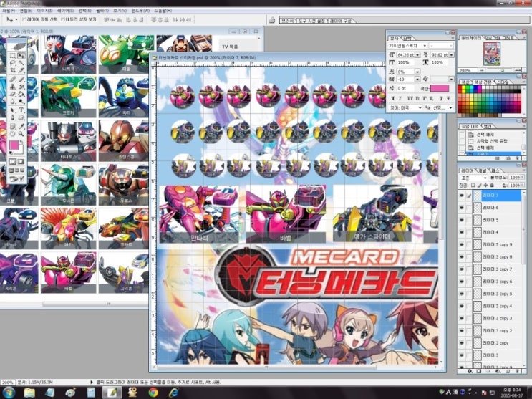Image resolution: width=532 pixels, height=399 pixels.
Task: Select the Brush tool
Action: [21, 79]
